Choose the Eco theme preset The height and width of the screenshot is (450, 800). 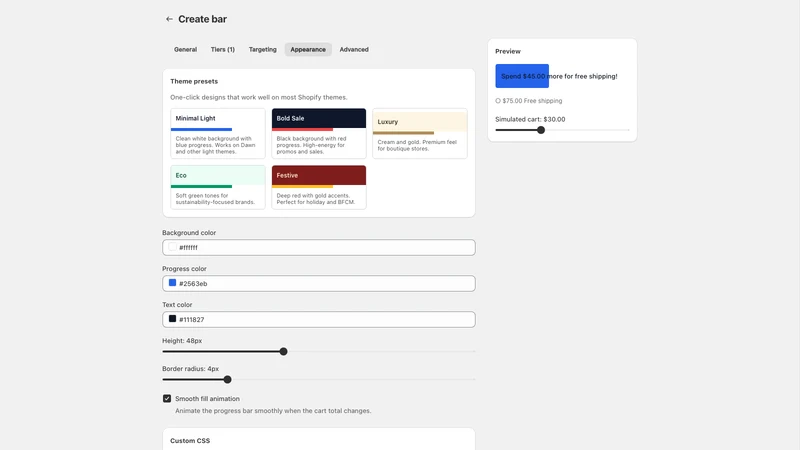pyautogui.click(x=218, y=187)
